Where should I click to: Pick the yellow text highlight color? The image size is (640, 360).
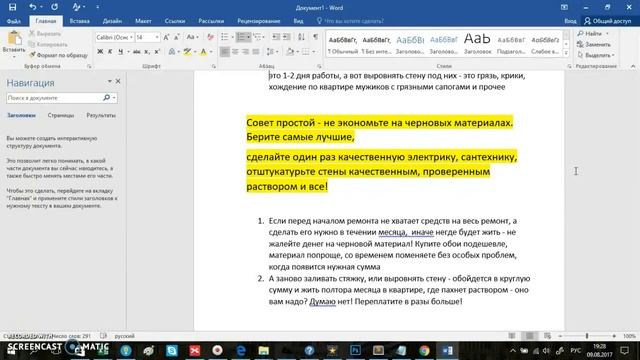[x=187, y=51]
